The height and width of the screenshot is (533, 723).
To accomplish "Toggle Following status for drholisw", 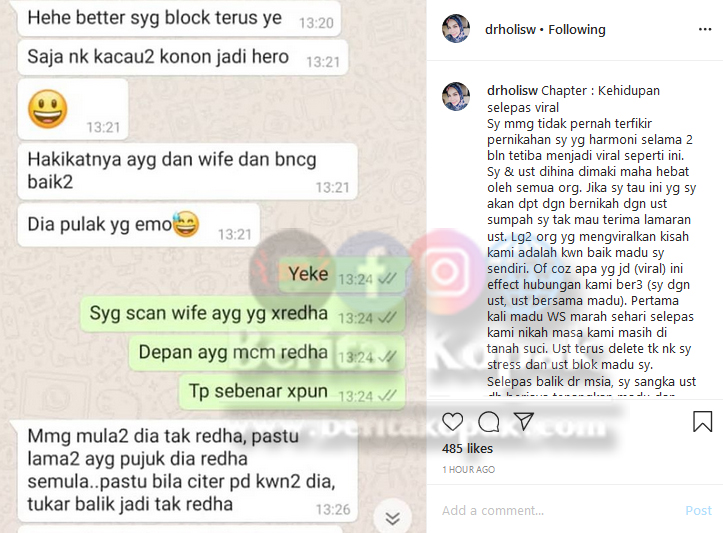I will pyautogui.click(x=576, y=30).
